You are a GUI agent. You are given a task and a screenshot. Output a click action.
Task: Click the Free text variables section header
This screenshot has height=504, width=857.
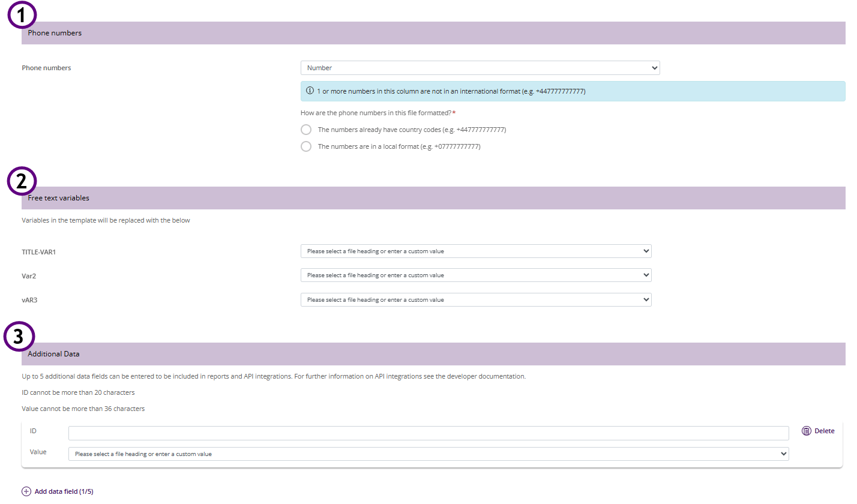coord(433,198)
